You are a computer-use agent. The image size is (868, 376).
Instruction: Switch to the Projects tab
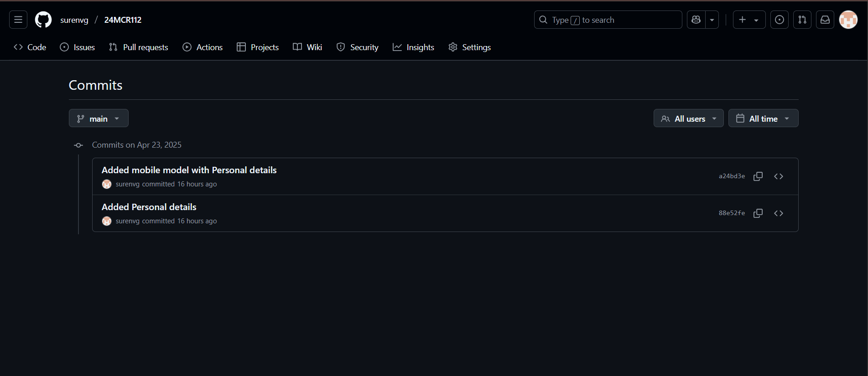(258, 47)
